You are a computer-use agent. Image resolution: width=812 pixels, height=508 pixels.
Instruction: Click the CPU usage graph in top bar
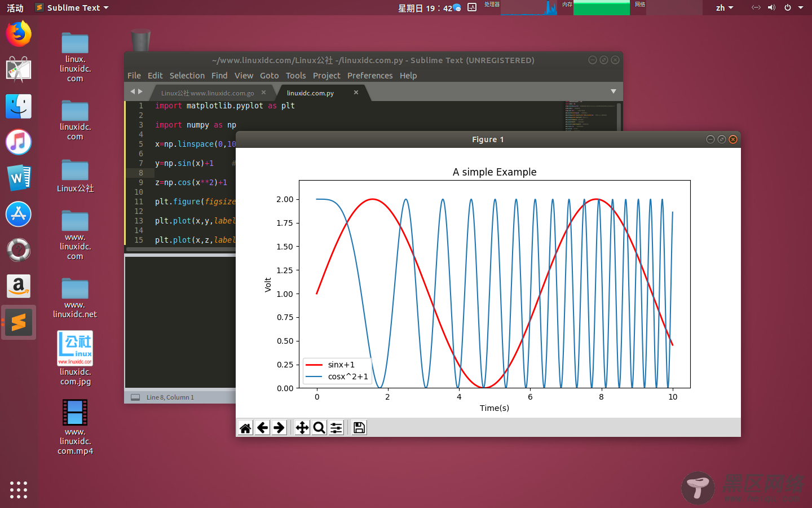point(529,7)
